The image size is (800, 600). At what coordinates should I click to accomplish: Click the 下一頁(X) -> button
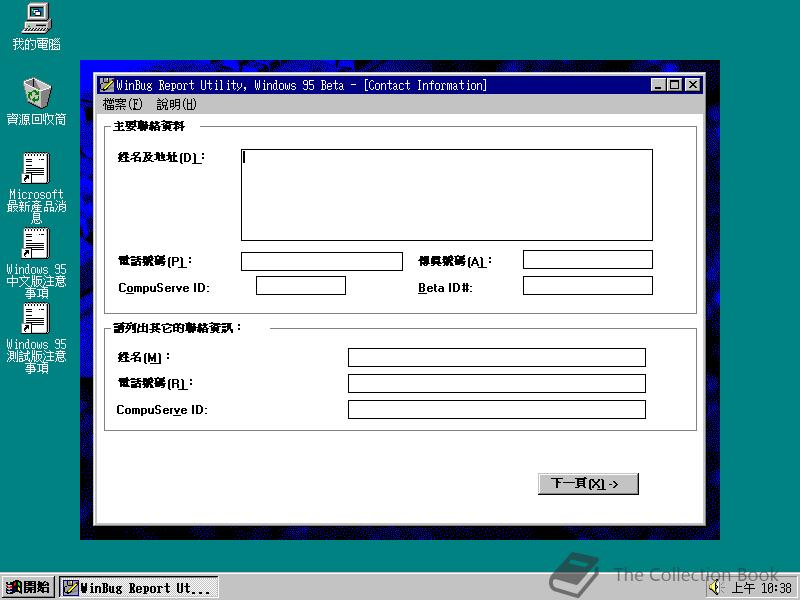(x=588, y=484)
